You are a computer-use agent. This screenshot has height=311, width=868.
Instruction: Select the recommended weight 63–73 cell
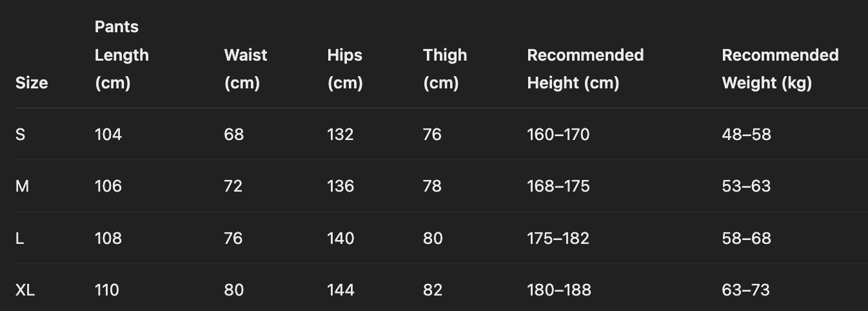tap(745, 290)
